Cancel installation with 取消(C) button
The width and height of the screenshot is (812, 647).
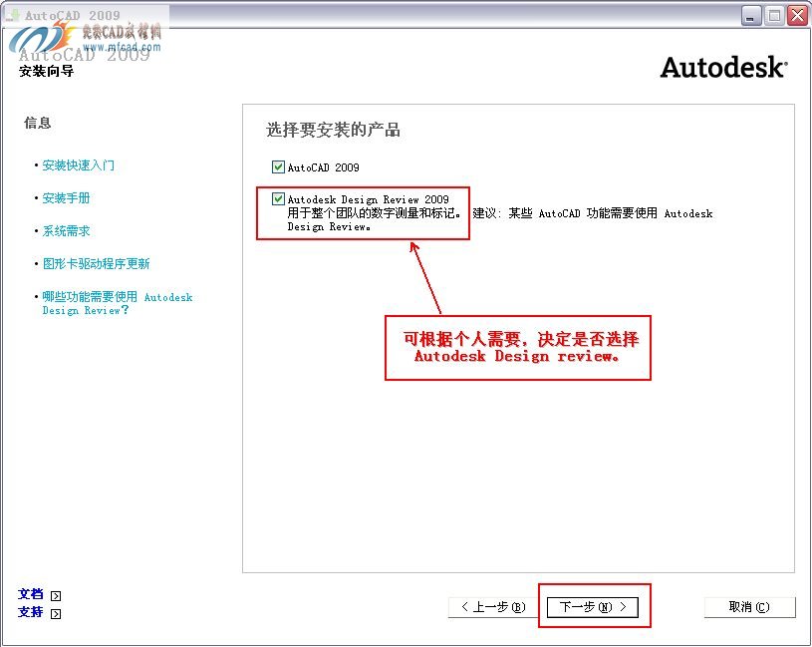[749, 606]
